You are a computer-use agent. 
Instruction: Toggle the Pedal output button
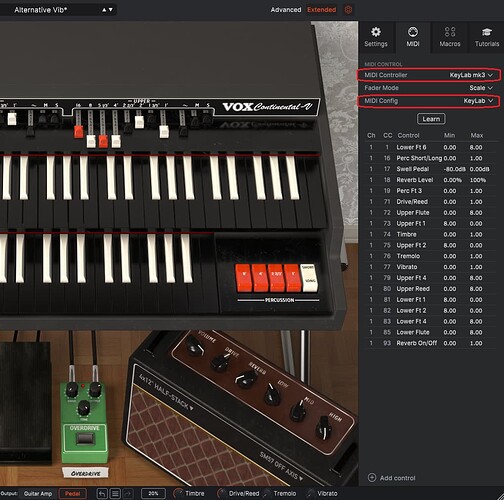(x=73, y=494)
